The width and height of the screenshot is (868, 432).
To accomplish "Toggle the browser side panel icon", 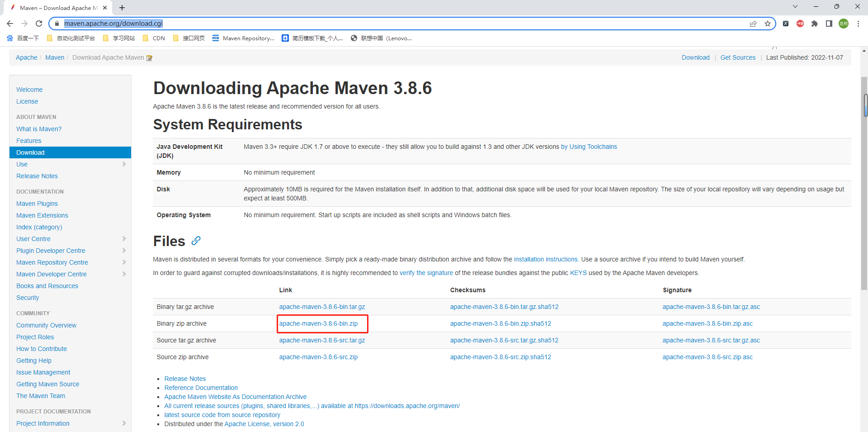I will pyautogui.click(x=829, y=24).
